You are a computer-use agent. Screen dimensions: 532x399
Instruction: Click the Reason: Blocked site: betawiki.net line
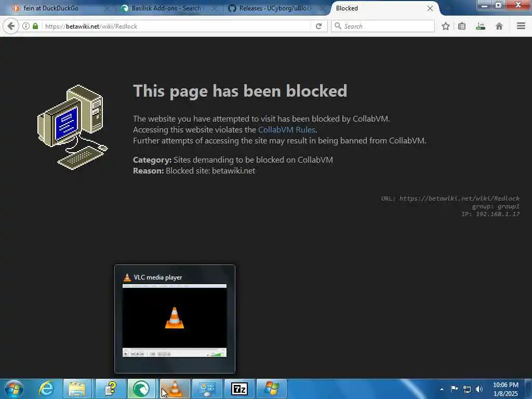tap(194, 170)
